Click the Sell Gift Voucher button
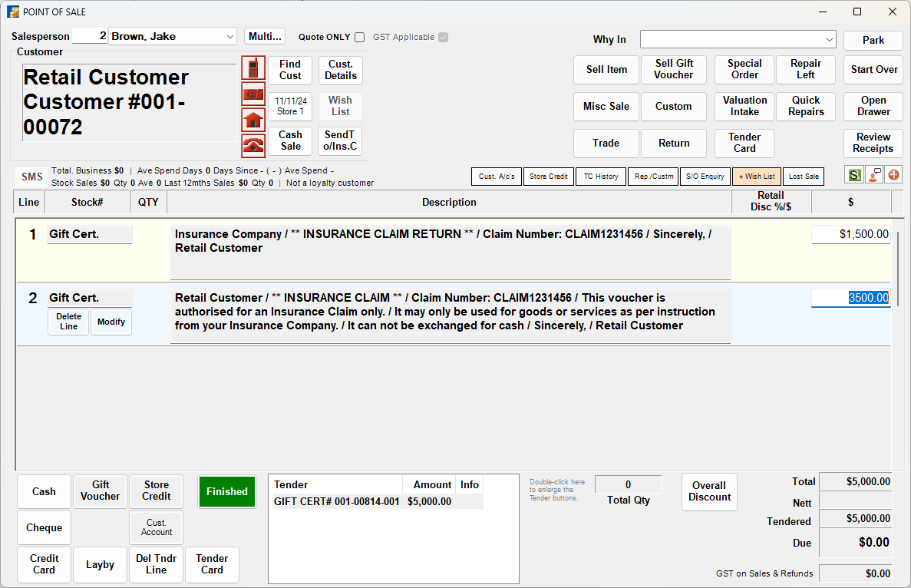Image resolution: width=911 pixels, height=588 pixels. [673, 70]
